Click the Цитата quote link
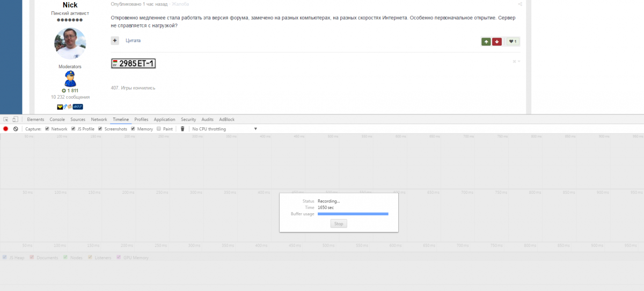 [133, 41]
